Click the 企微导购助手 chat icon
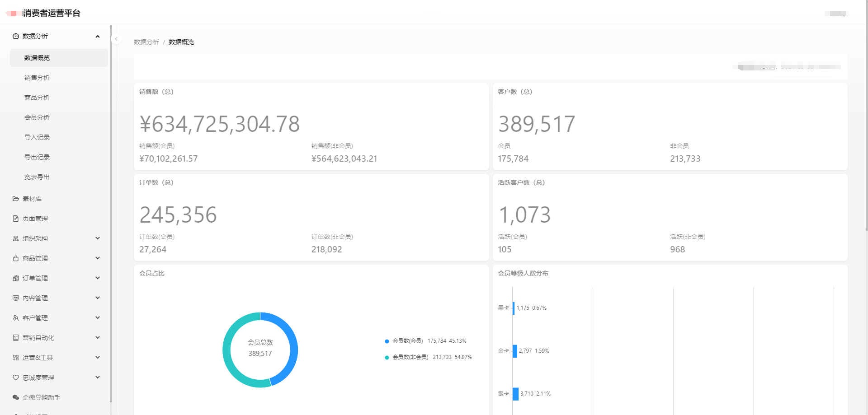The width and height of the screenshot is (868, 415). coord(16,397)
